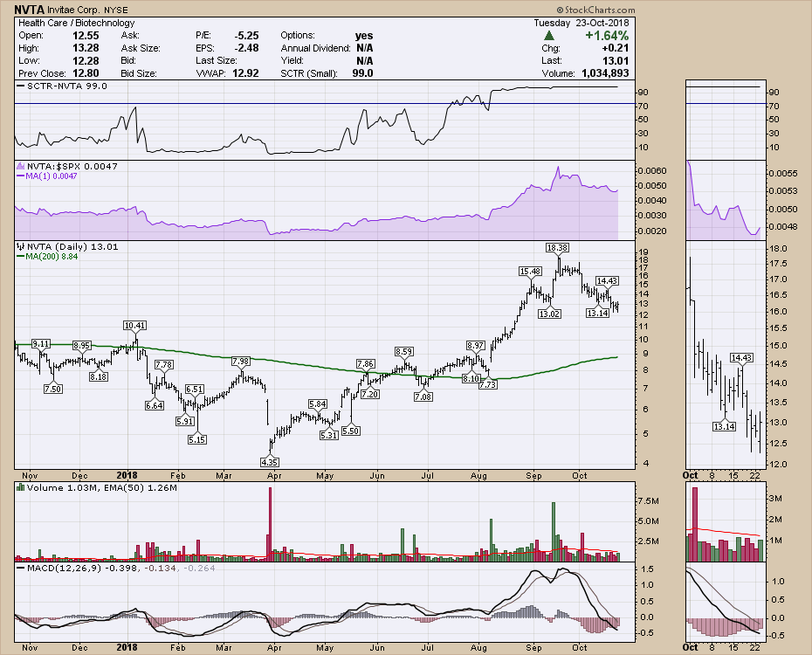Click the 8.59 high price label
Screen dimensions: 812x655
[x=404, y=352]
